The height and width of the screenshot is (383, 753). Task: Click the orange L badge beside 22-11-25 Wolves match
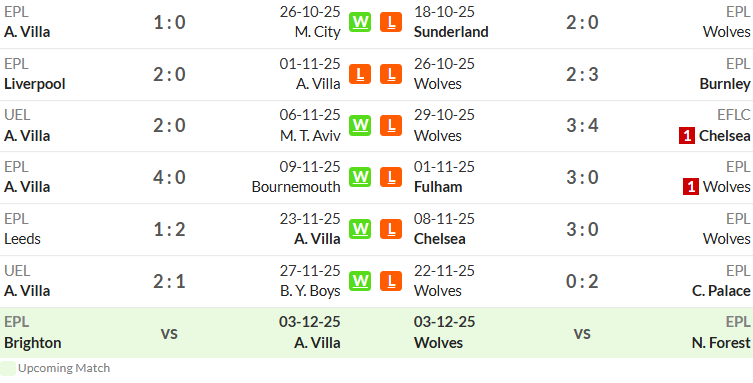click(x=391, y=281)
